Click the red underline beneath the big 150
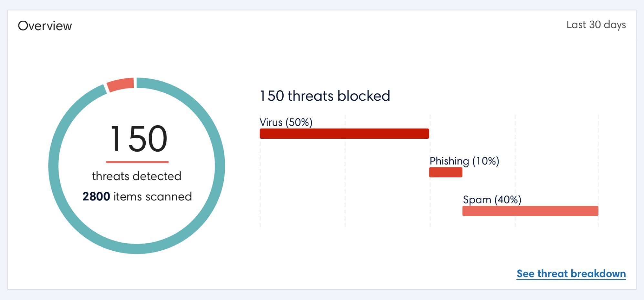 tap(137, 162)
